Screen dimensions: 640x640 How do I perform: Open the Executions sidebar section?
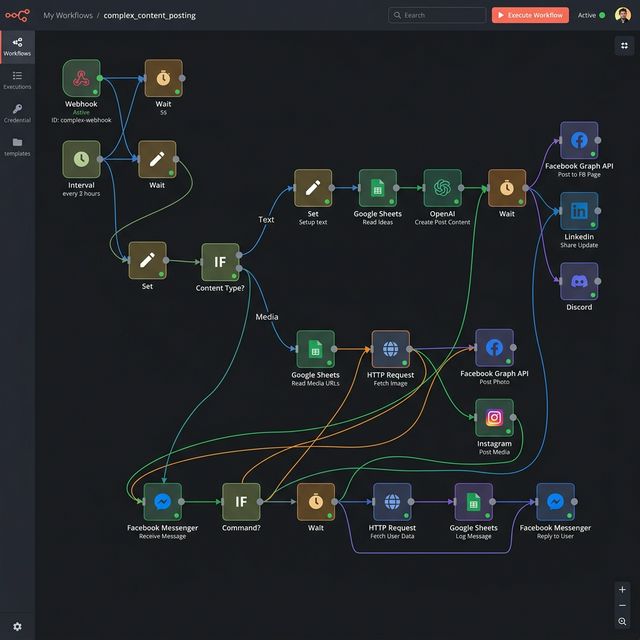point(17,80)
